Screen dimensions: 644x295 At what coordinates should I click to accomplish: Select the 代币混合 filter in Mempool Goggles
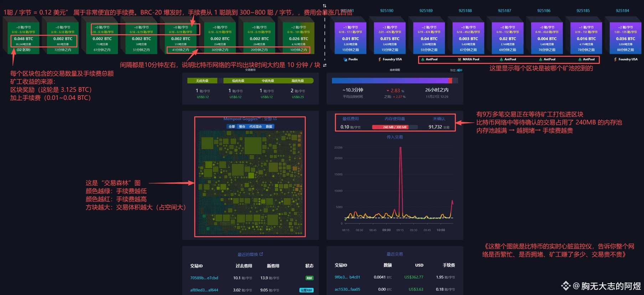tap(255, 126)
